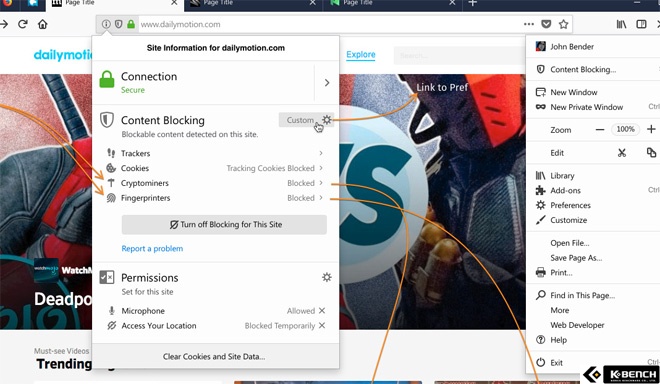This screenshot has width=660, height=384.
Task: Expand Connection details chevron
Action: pos(327,83)
